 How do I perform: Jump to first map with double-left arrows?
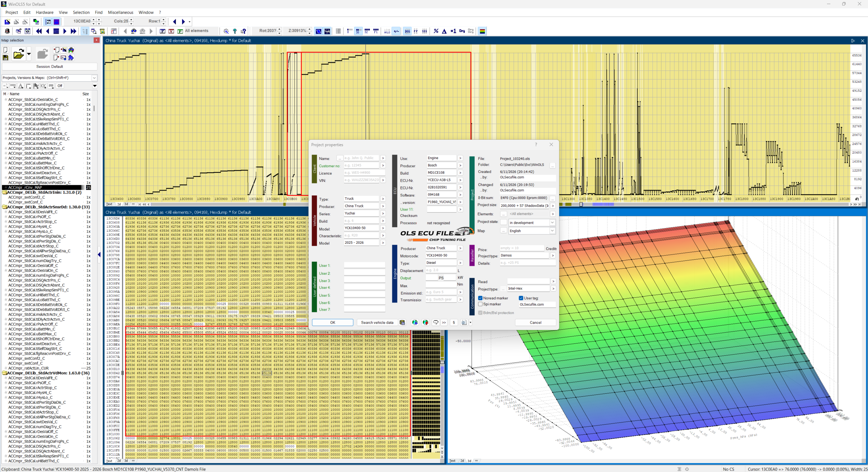click(x=39, y=31)
